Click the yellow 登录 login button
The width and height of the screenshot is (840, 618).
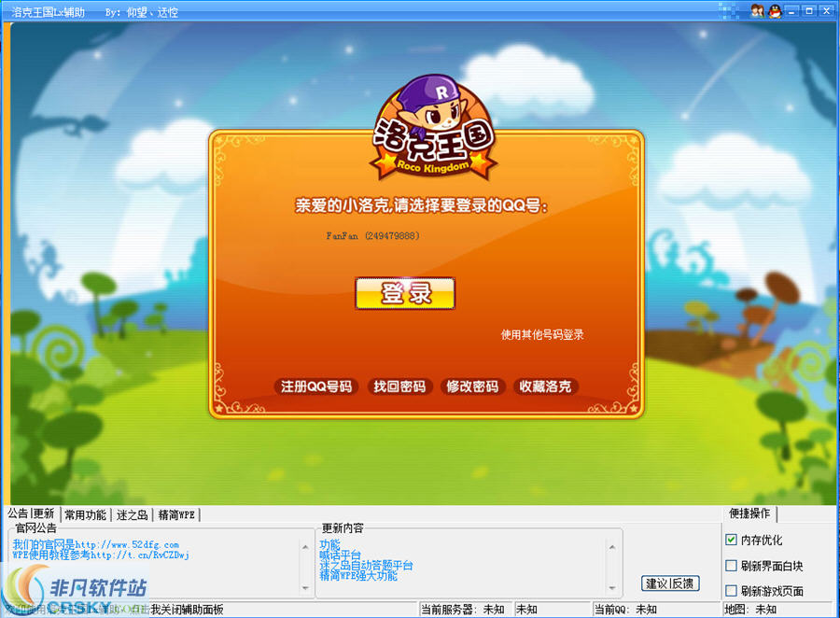click(x=405, y=293)
